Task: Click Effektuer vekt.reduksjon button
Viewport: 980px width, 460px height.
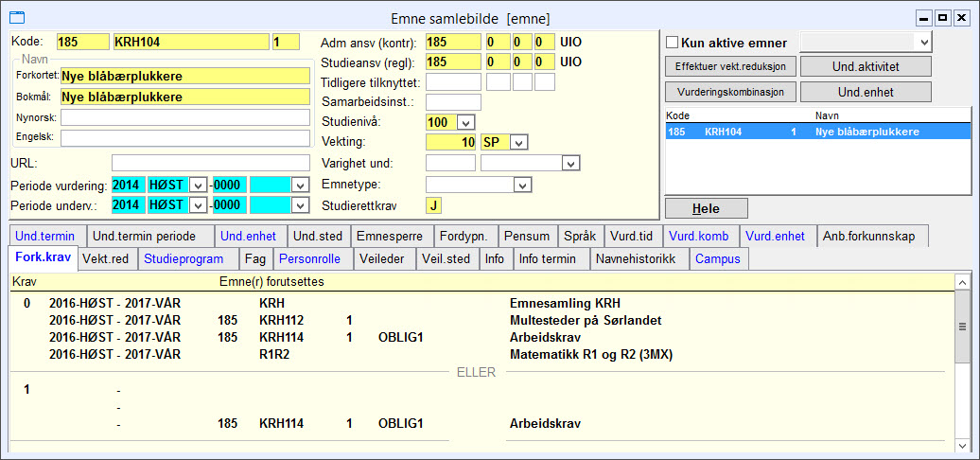Action: pos(730,65)
